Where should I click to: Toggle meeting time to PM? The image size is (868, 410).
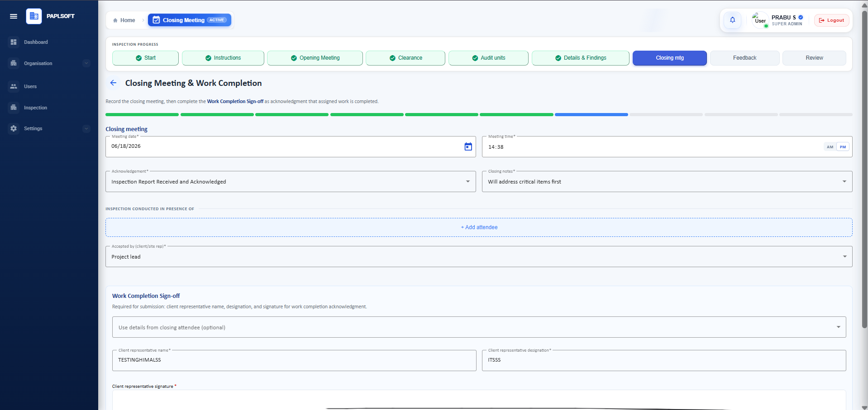(843, 147)
